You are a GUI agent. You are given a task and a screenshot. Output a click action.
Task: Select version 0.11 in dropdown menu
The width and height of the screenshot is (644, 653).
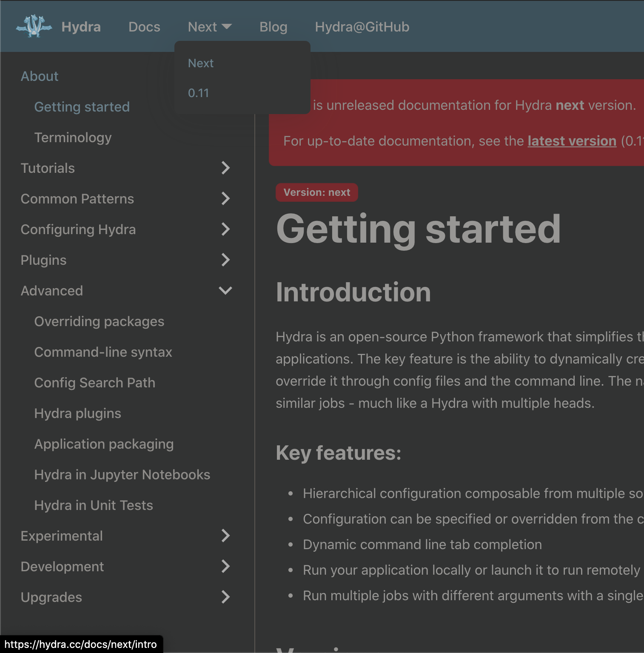pos(199,93)
